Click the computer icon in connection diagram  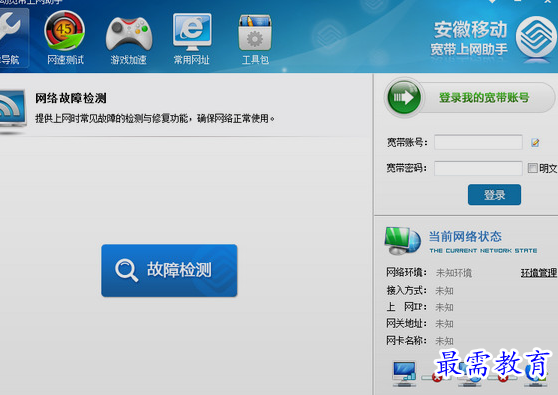click(x=404, y=373)
